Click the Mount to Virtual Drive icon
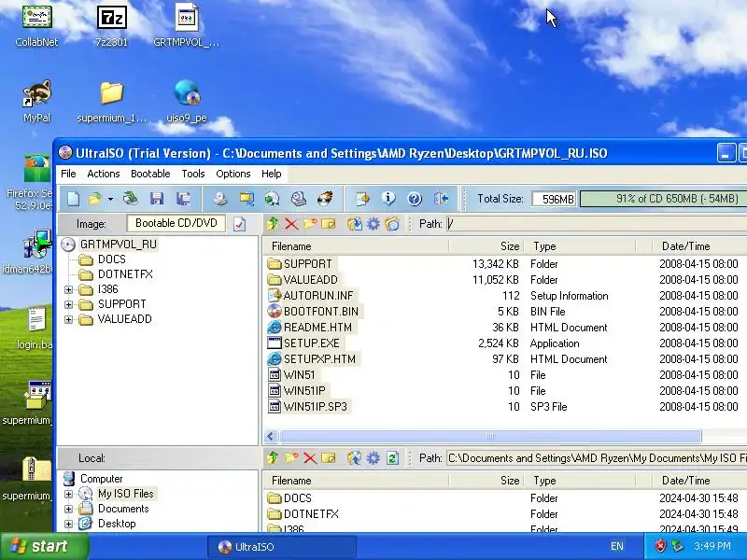This screenshot has height=560, width=747. click(x=299, y=199)
